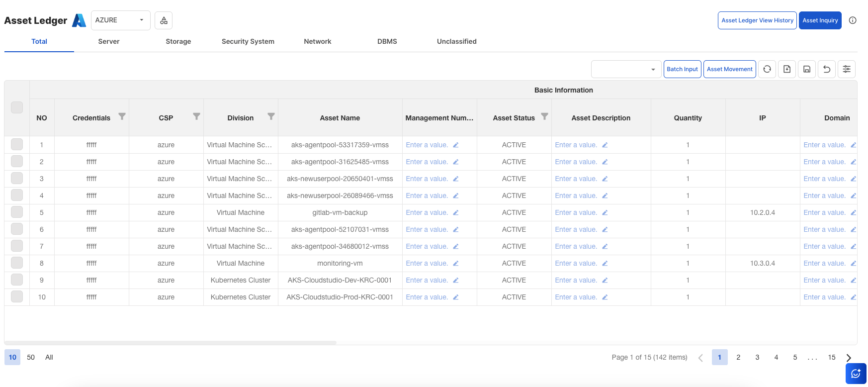This screenshot has height=387, width=868.
Task: Click the save floppy disk icon
Action: [807, 69]
